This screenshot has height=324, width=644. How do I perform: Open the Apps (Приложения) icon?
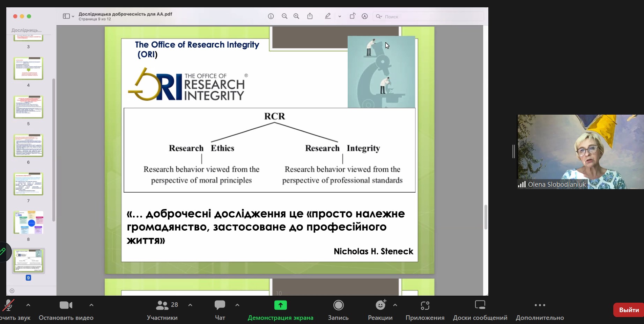click(x=425, y=305)
